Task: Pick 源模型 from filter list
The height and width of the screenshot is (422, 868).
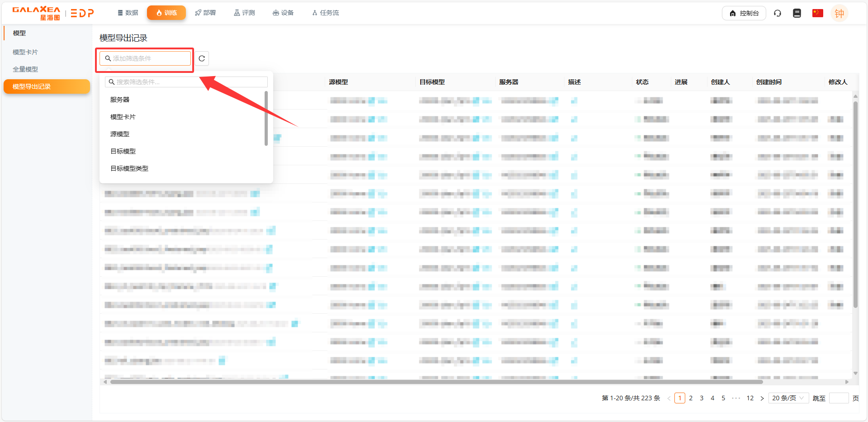Action: pyautogui.click(x=120, y=134)
